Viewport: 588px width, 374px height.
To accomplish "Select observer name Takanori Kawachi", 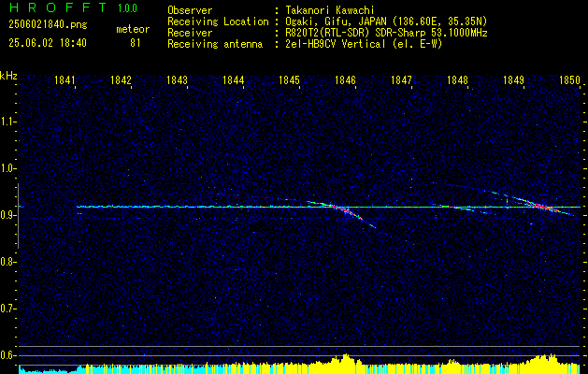I will click(x=330, y=10).
